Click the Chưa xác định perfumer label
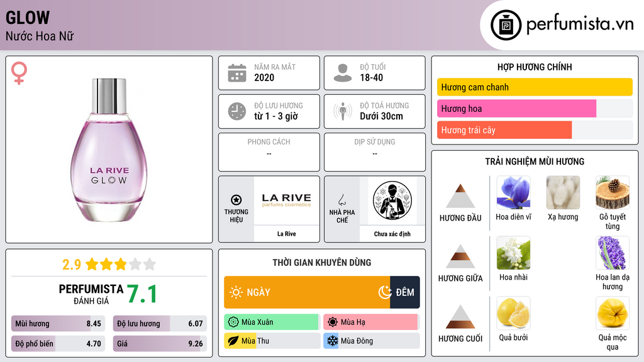 (x=392, y=234)
